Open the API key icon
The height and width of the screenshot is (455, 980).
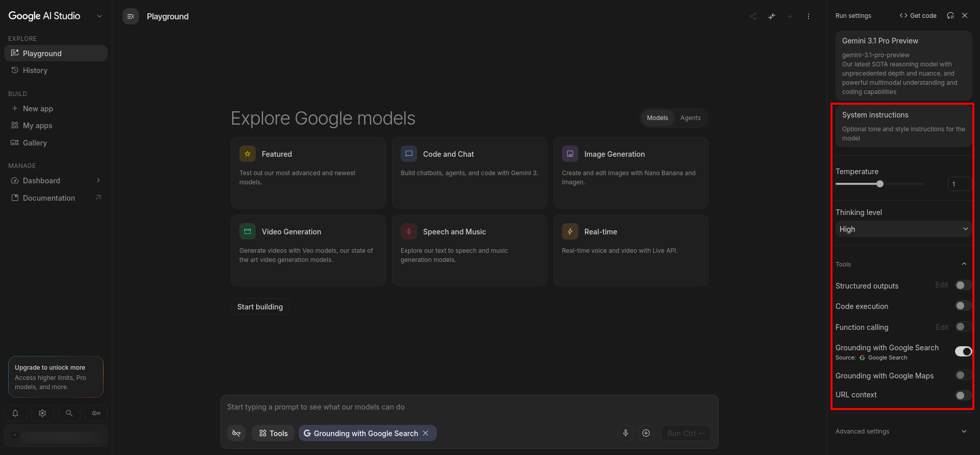pos(96,413)
